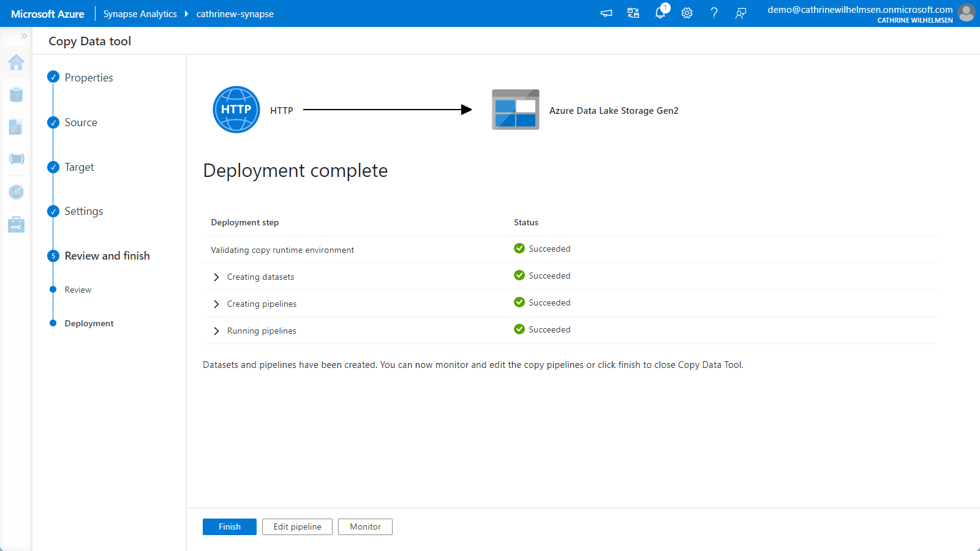Open the Manage hub toolbox icon
Screen dimensions: 980x551
pos(17,225)
